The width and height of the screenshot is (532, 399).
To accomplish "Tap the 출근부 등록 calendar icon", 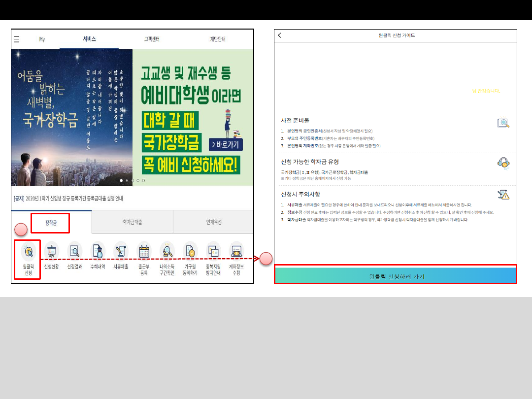I will [x=144, y=251].
